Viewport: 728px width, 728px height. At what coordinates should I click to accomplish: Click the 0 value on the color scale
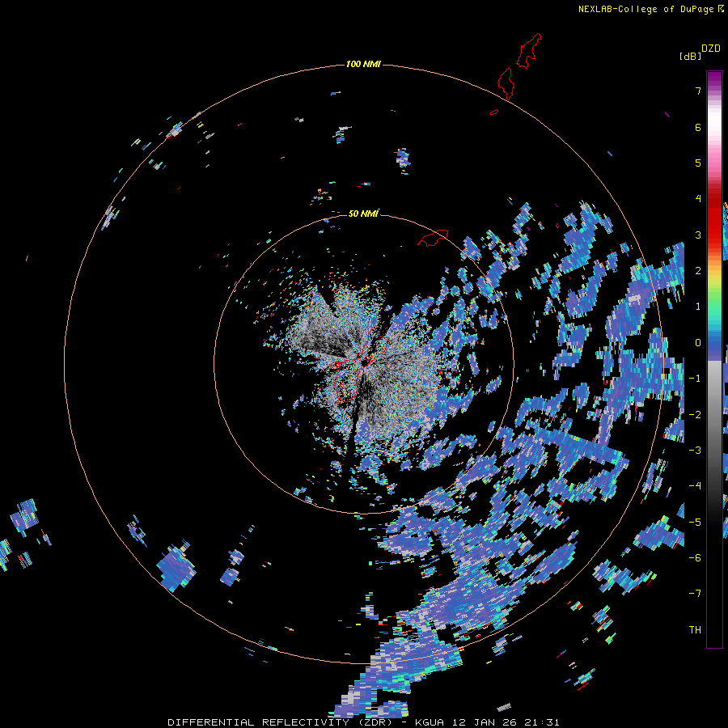(698, 343)
